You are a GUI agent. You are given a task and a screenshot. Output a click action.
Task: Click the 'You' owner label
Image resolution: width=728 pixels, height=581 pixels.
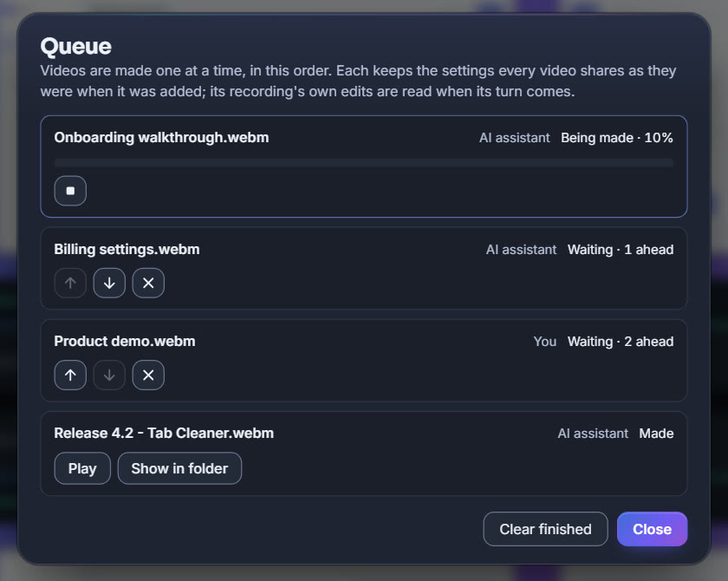pyautogui.click(x=544, y=342)
